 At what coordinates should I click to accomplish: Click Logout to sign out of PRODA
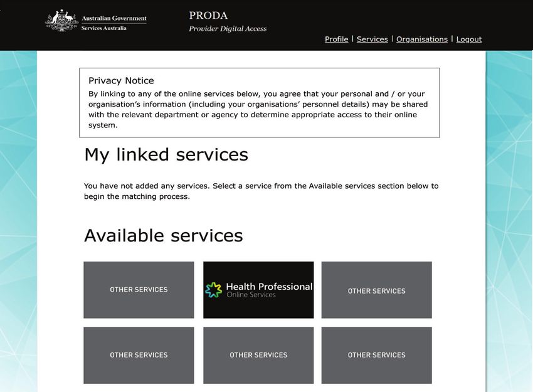pyautogui.click(x=469, y=39)
